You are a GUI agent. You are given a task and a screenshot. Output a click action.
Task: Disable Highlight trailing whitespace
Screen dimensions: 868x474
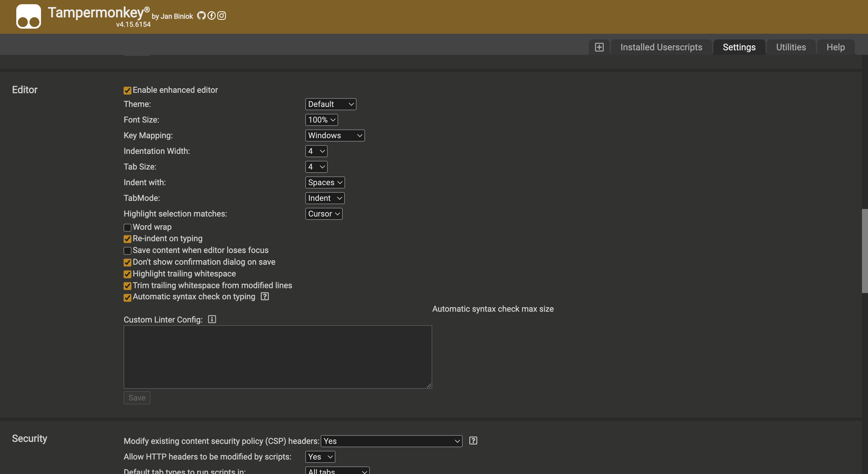point(127,274)
